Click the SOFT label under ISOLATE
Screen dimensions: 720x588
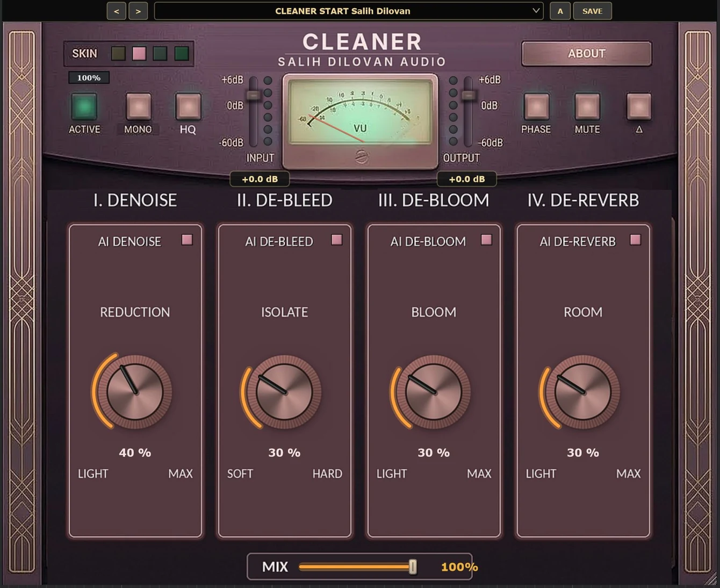(x=240, y=474)
